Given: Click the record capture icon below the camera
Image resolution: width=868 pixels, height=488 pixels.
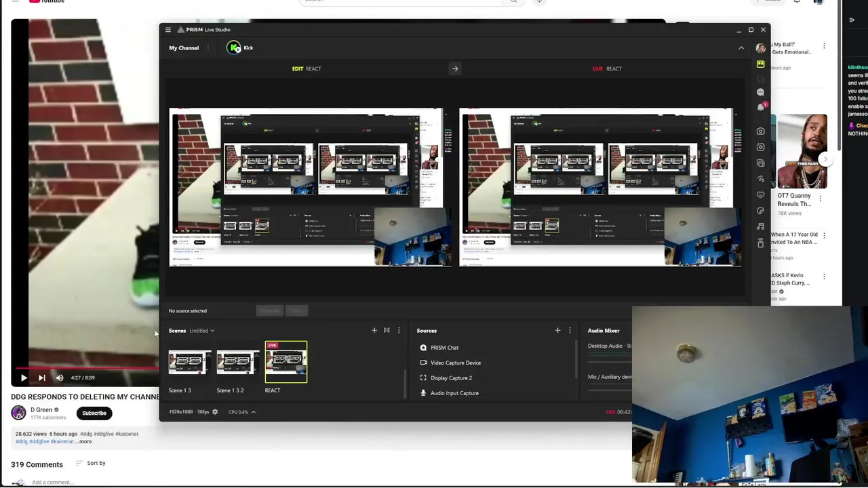Looking at the screenshot, I should pos(760,147).
